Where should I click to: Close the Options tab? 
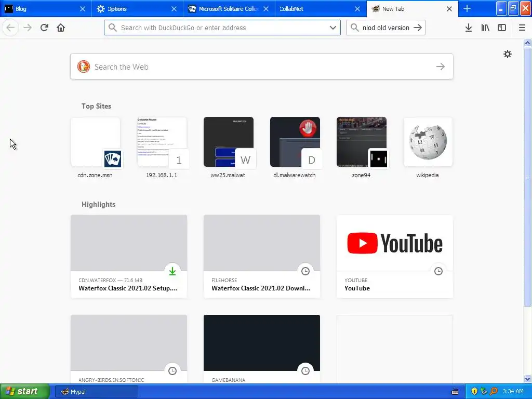tap(174, 9)
